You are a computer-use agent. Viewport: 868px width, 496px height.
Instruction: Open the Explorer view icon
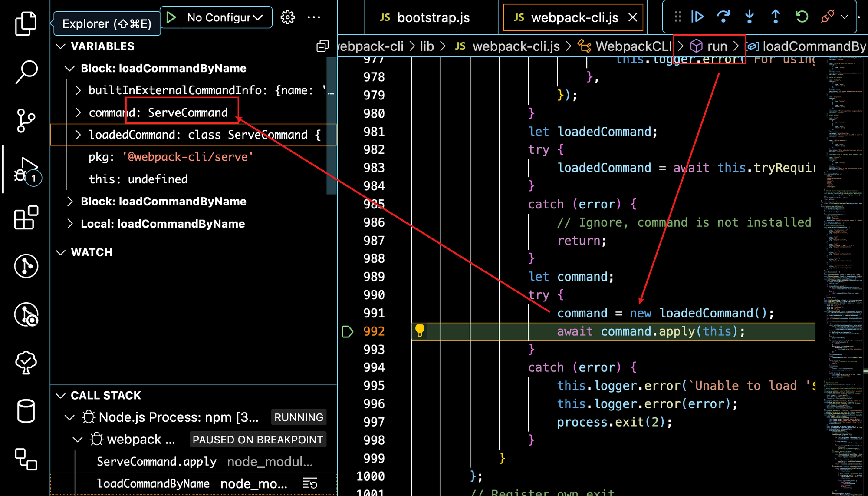click(x=26, y=24)
